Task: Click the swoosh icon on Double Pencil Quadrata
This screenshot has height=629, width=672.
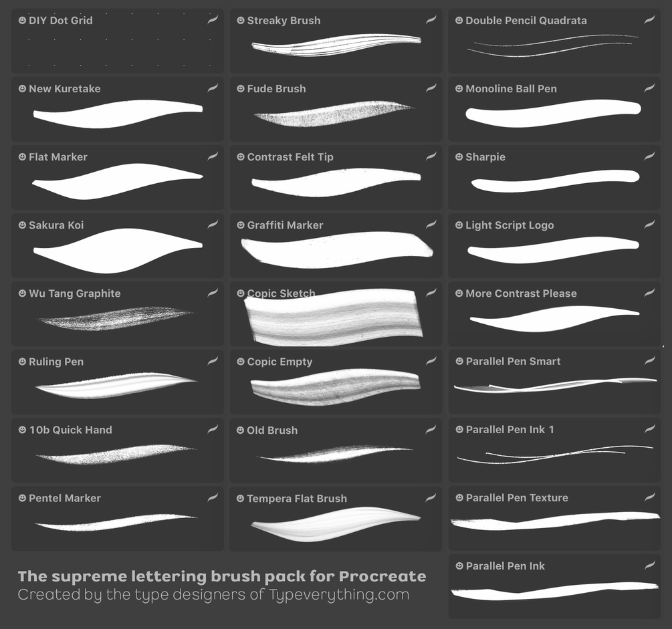Action: click(x=649, y=19)
